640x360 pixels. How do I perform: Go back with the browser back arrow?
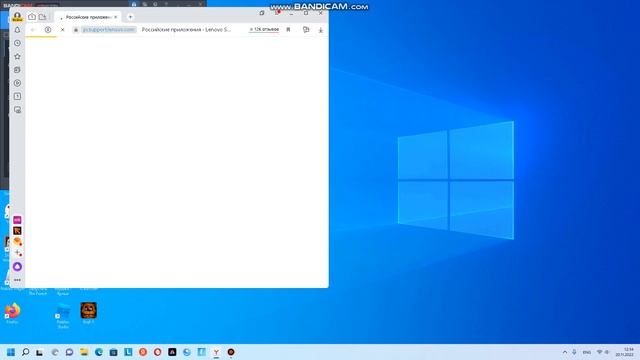click(33, 30)
